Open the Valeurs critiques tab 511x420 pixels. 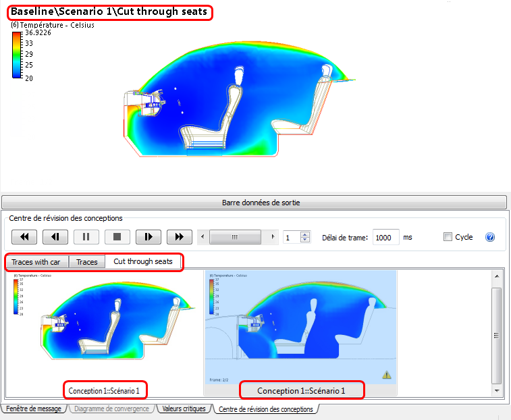point(184,409)
